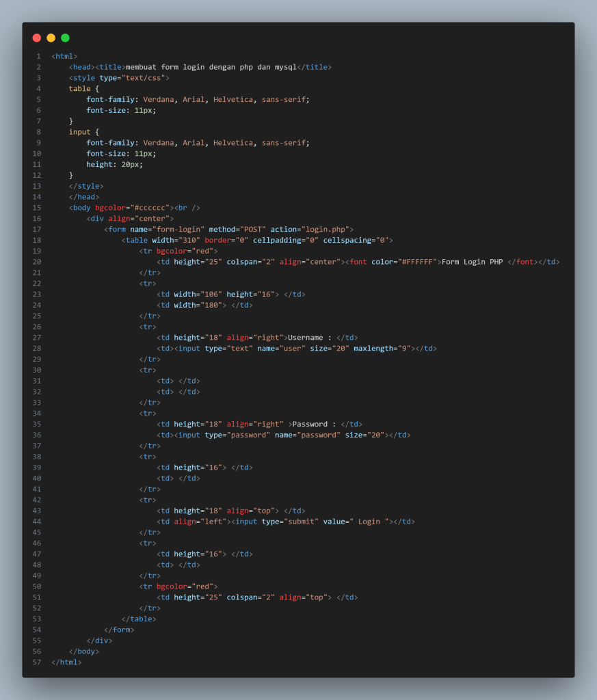The image size is (597, 700).
Task: Click the maxlength="9" attribute
Action: (x=382, y=349)
